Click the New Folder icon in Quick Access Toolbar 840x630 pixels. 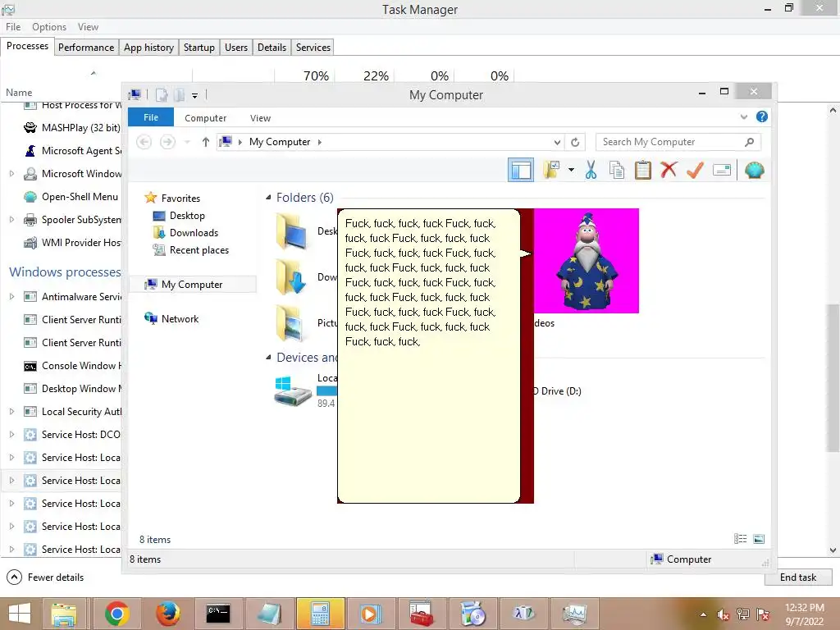click(179, 95)
